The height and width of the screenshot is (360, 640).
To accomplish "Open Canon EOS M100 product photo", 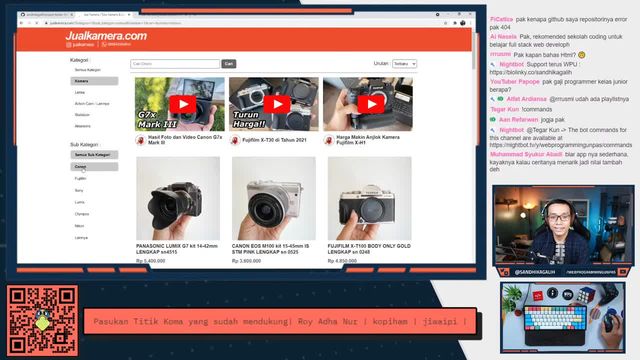I will (x=273, y=198).
